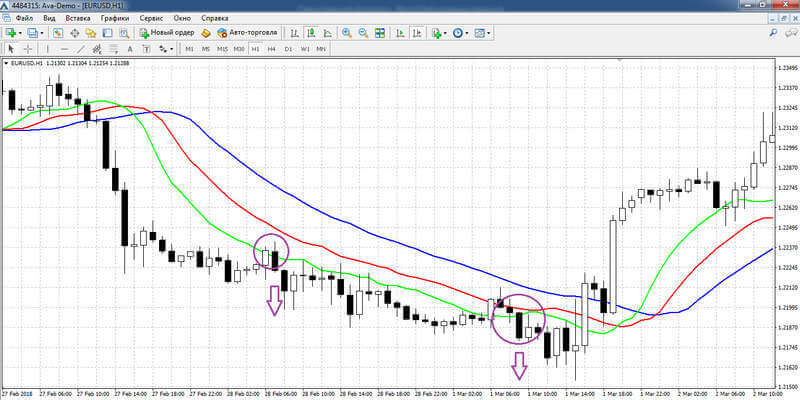Open the arrows objects tool
Screen dimensions: 800x400
(x=162, y=49)
